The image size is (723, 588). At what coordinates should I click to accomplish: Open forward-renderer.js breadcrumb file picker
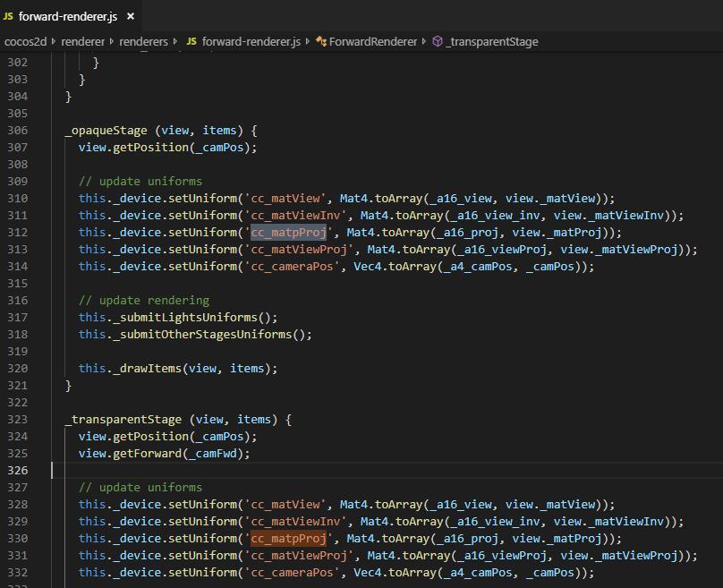(x=253, y=41)
